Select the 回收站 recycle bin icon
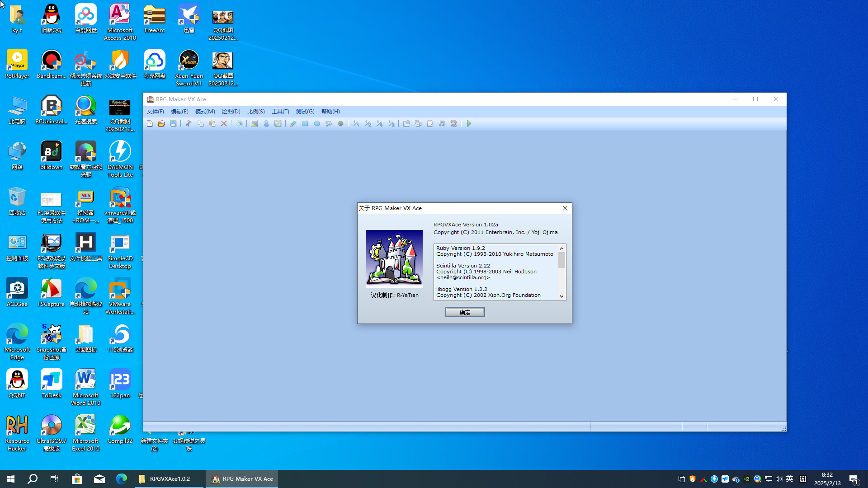This screenshot has width=868, height=488. (17, 201)
